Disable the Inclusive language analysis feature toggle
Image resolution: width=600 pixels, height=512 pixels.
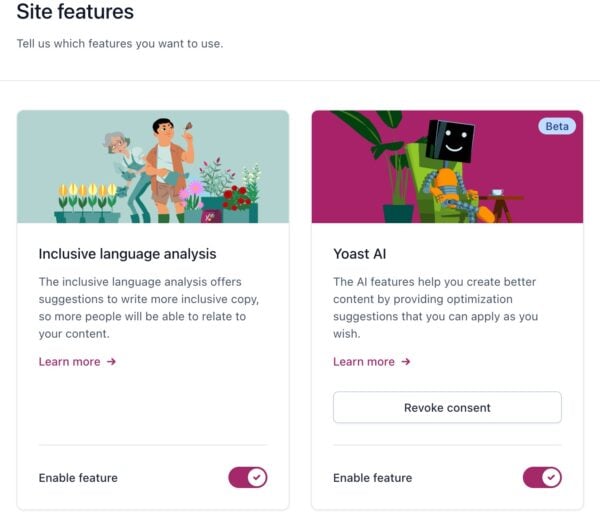point(247,478)
